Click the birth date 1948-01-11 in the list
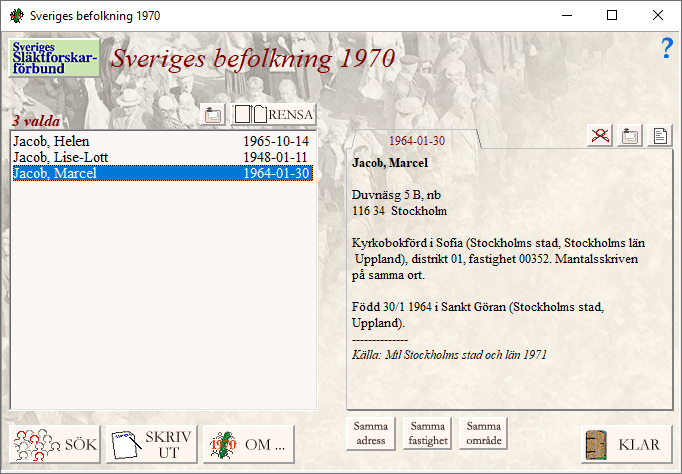The image size is (682, 474). pyautogui.click(x=275, y=157)
